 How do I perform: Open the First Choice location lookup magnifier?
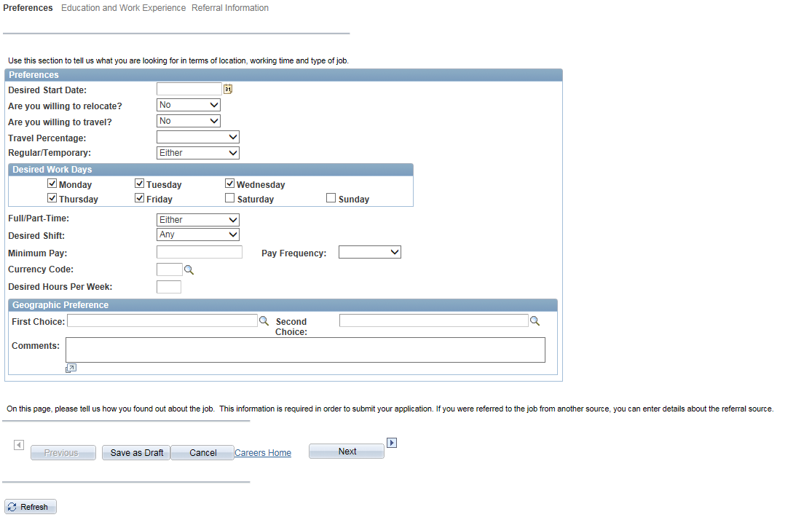[264, 321]
